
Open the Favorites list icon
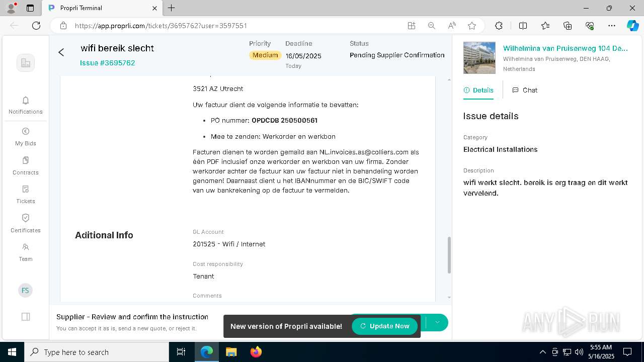pos(545,26)
